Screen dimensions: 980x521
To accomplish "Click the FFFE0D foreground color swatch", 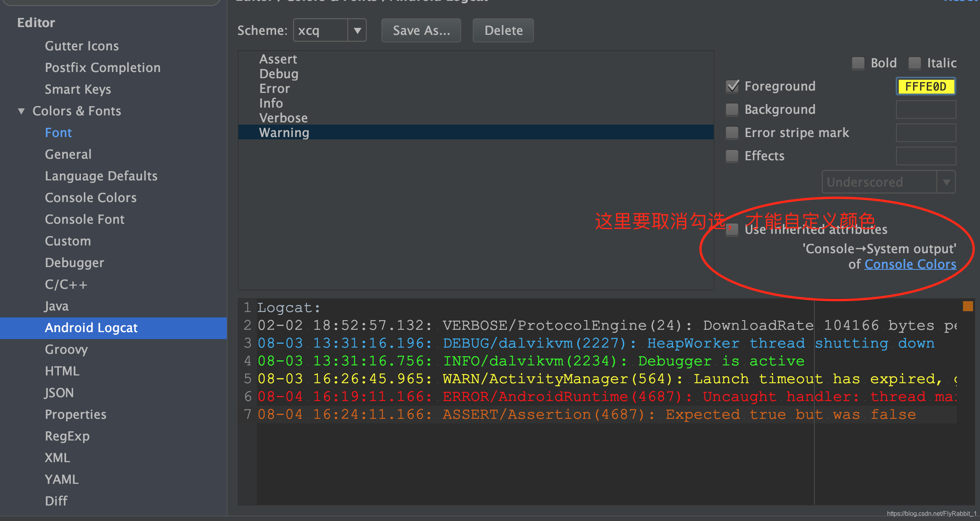I will tap(925, 86).
